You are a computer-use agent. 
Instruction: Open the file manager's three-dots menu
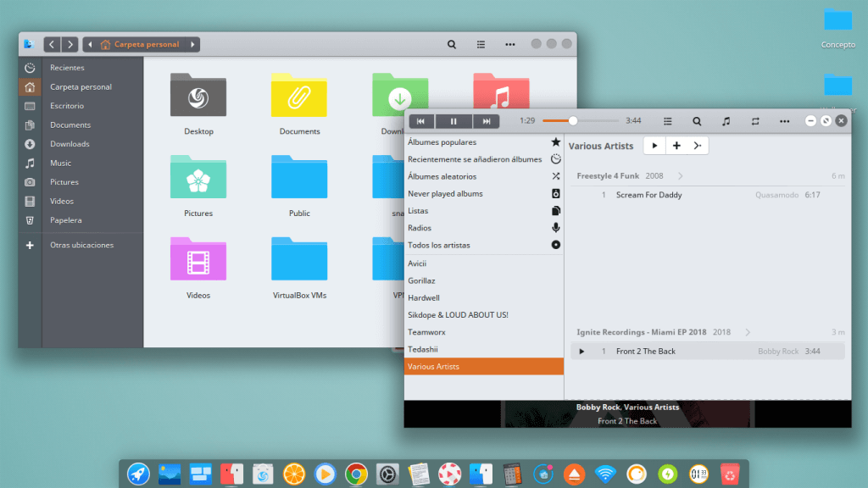pos(509,44)
